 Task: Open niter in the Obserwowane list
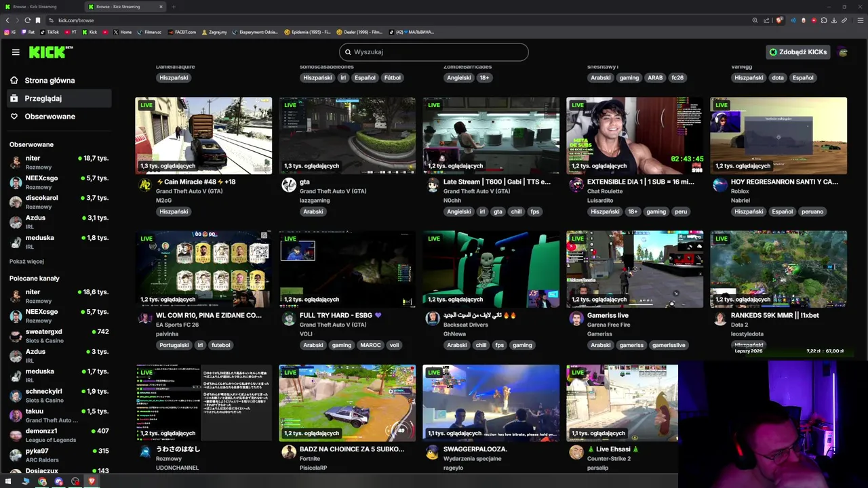pyautogui.click(x=59, y=162)
